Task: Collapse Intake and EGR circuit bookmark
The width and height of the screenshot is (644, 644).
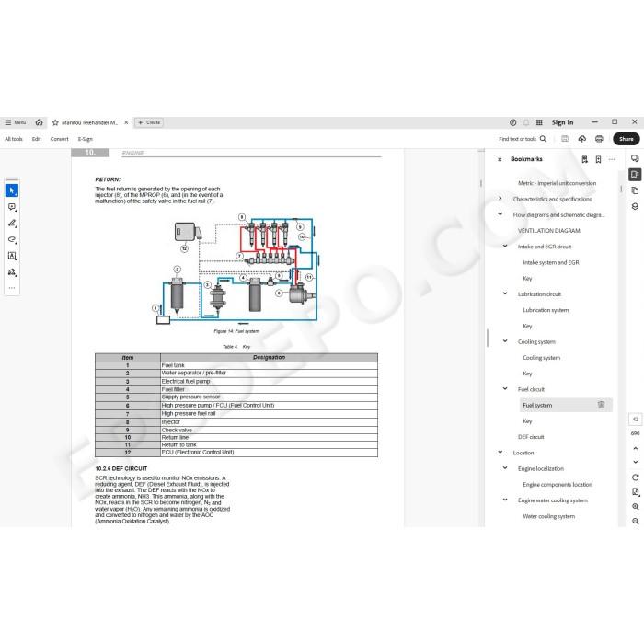Action: point(505,246)
